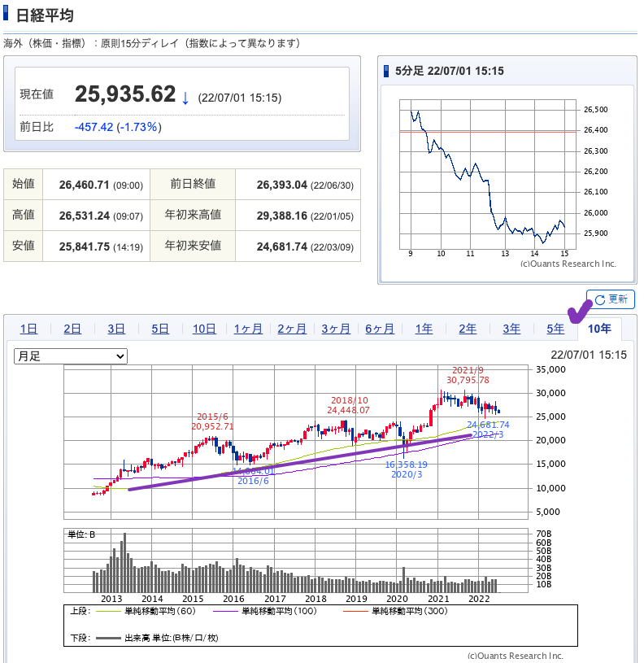644x663 pixels.
Task: Click the 年初来安値 label cell
Action: (193, 246)
